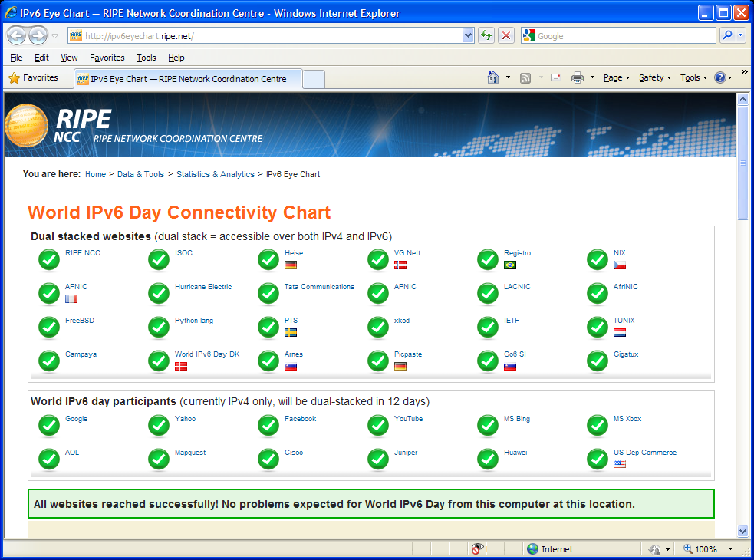
Task: Click the vertical scrollbar thumb
Action: click(x=743, y=163)
